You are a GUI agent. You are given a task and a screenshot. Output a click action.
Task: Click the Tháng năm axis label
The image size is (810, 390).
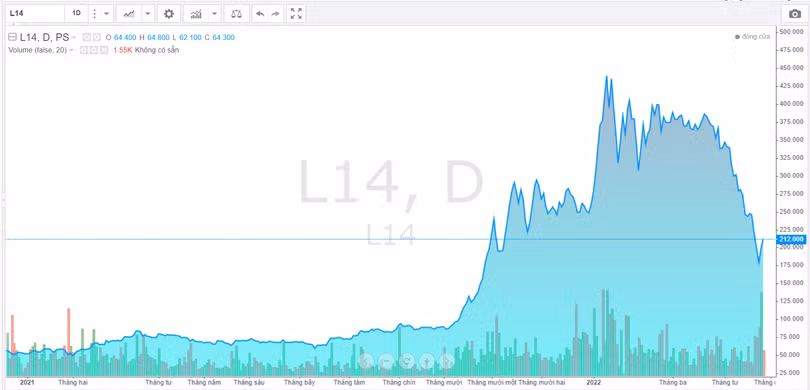click(204, 382)
